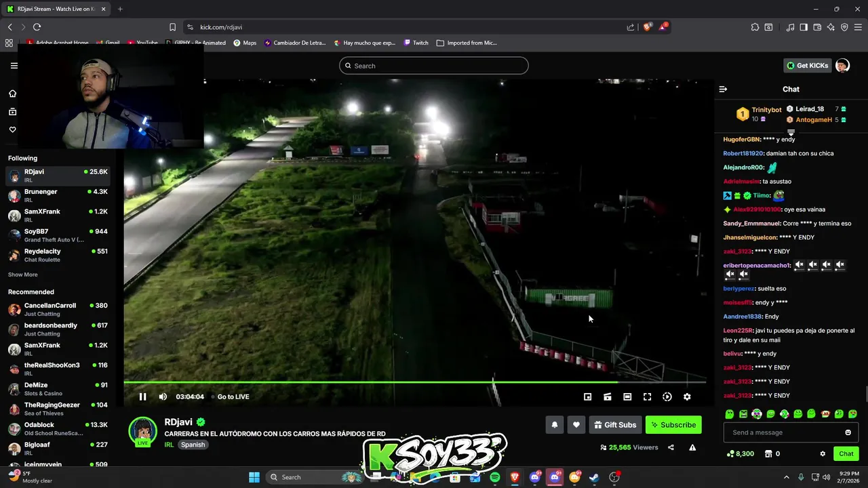
Task: Toggle the browser sidebar panel
Action: point(804,27)
